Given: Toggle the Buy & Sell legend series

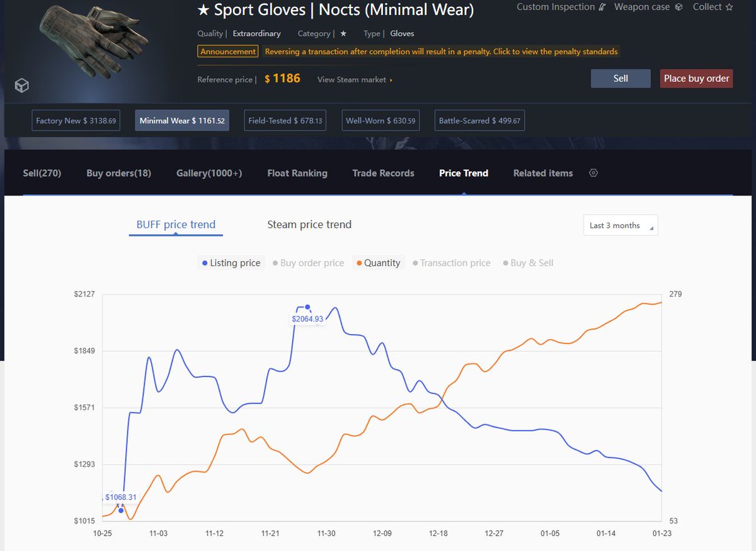Looking at the screenshot, I should tap(528, 263).
